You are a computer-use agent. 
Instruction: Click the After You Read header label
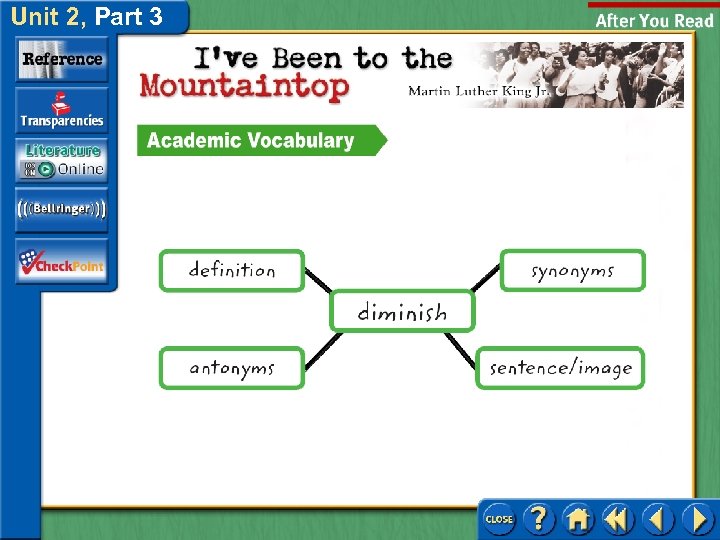point(654,20)
